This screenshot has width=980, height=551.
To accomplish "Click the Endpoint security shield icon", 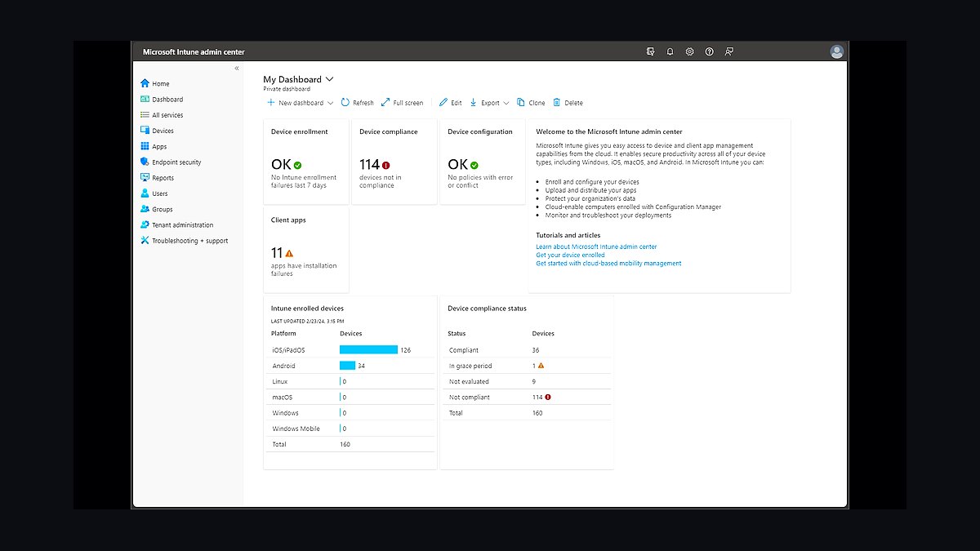I will click(145, 162).
